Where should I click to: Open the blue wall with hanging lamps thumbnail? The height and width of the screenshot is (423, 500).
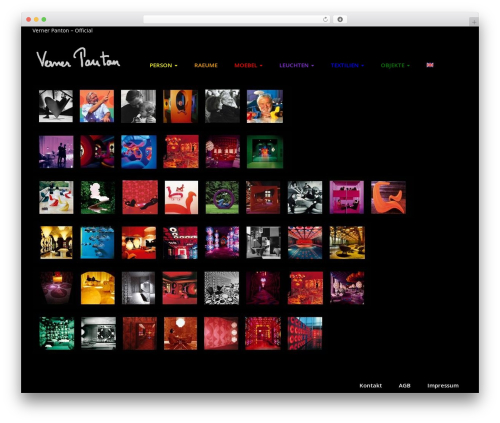tap(97, 243)
